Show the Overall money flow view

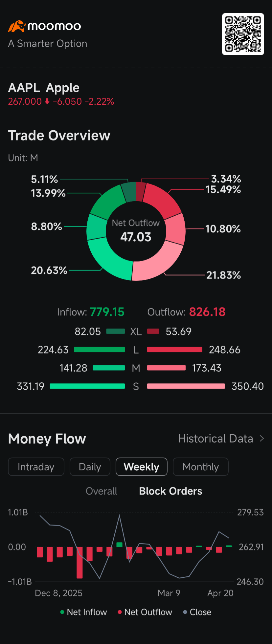tap(102, 491)
